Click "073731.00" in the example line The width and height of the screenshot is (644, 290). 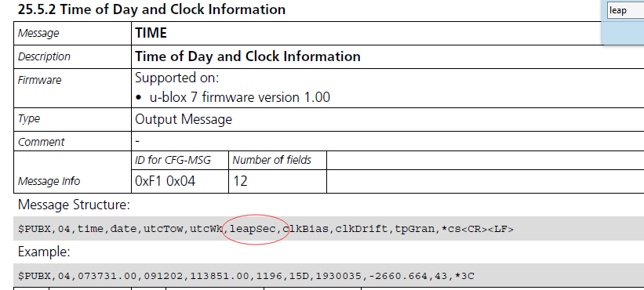107,276
